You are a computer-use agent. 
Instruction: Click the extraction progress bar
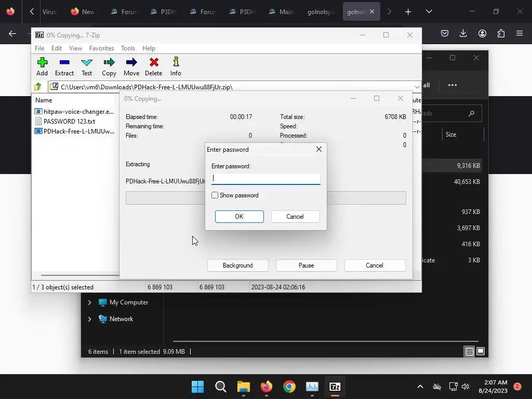tap(265, 198)
